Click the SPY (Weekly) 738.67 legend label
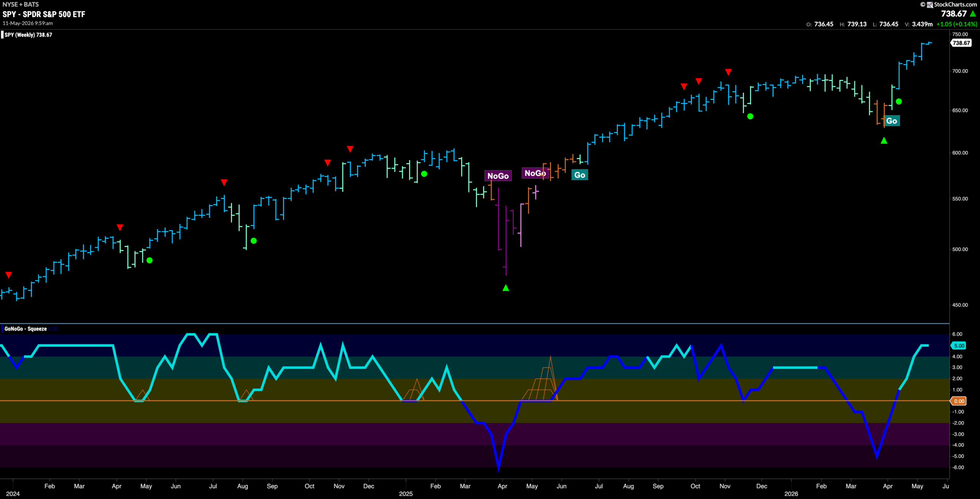 pos(28,35)
